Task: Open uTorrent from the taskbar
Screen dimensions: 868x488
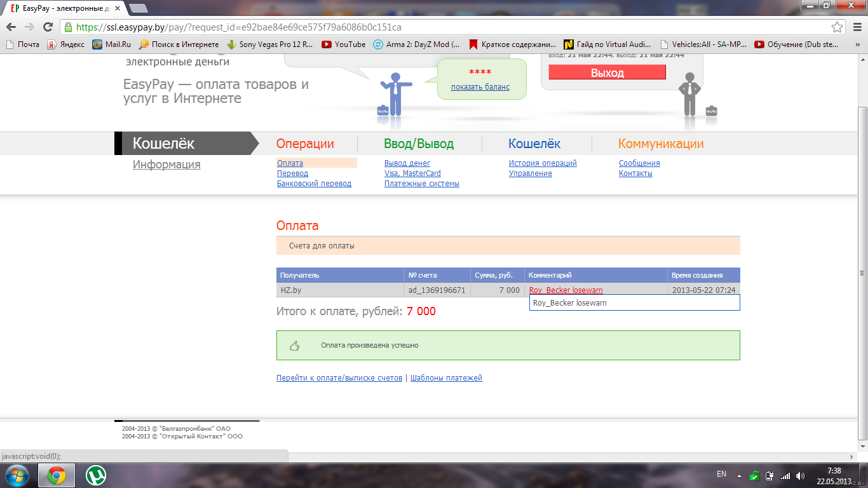Action: (x=96, y=475)
